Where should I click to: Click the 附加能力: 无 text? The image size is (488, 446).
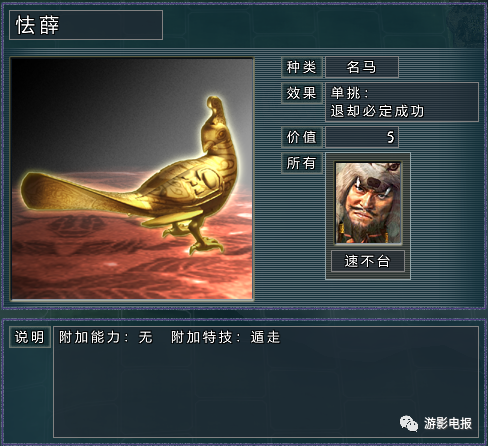pos(106,337)
